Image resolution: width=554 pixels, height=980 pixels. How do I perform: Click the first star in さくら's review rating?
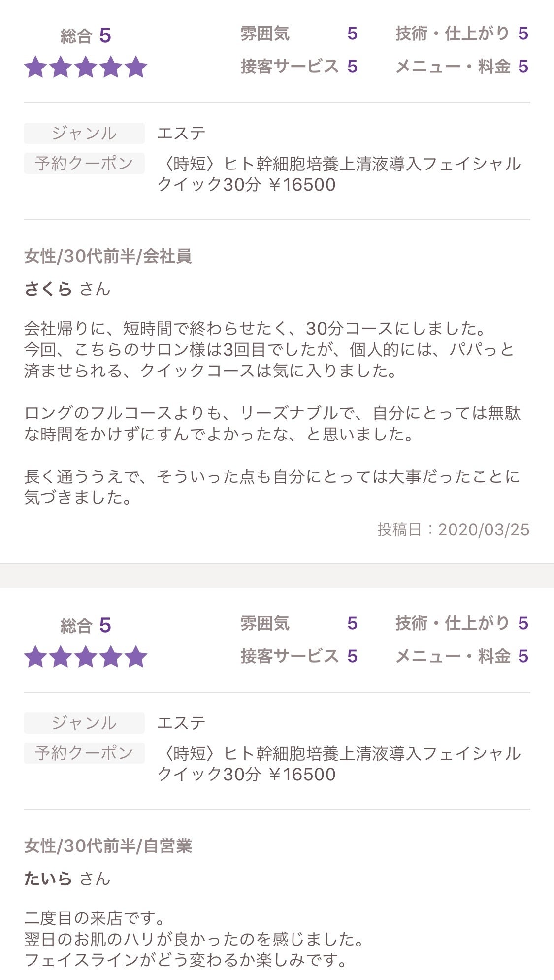[x=36, y=67]
